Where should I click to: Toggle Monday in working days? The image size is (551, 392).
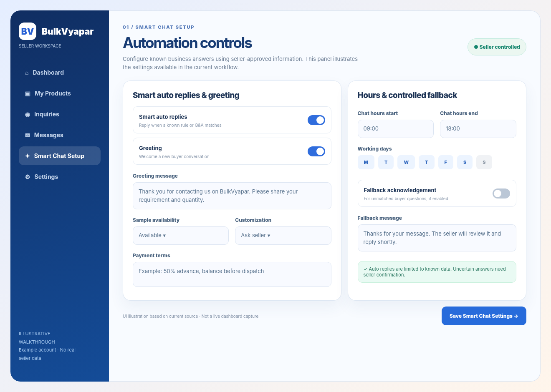click(366, 162)
